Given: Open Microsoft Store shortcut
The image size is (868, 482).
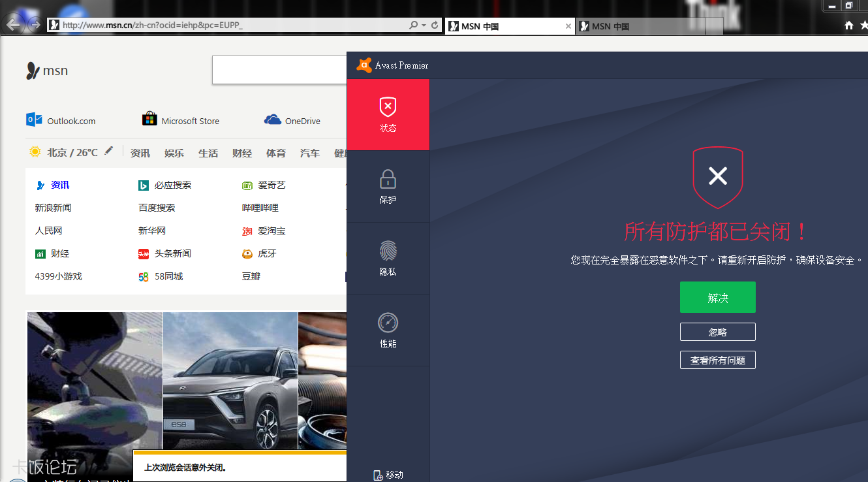Looking at the screenshot, I should tap(150, 120).
